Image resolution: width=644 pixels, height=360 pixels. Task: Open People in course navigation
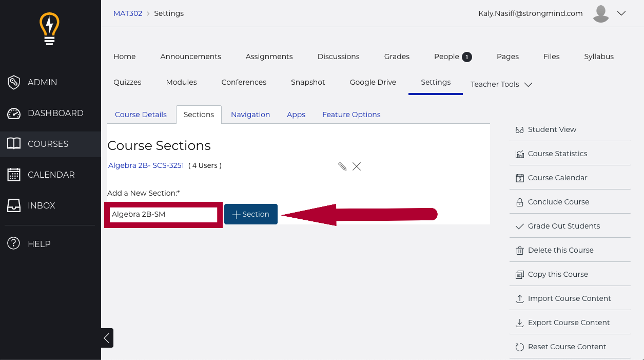[446, 56]
